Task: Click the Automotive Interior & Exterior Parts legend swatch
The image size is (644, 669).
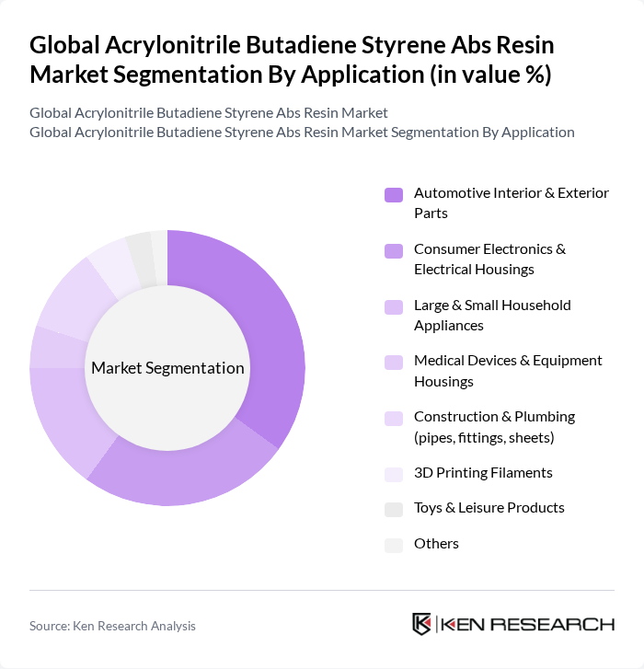Action: [394, 195]
